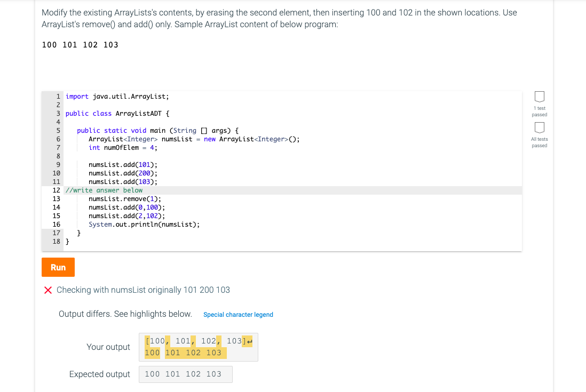The height and width of the screenshot is (392, 586).
Task: Click line number 12 in the gutter
Action: click(x=57, y=190)
